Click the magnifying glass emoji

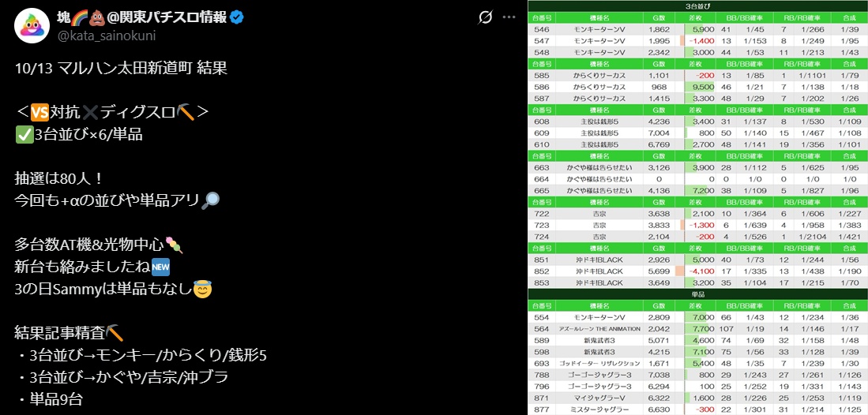(x=210, y=201)
